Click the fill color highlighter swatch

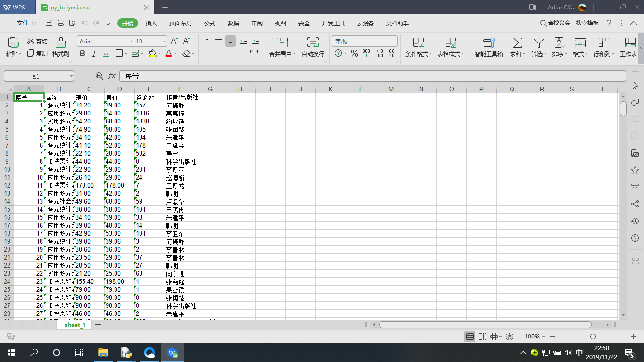[152, 54]
